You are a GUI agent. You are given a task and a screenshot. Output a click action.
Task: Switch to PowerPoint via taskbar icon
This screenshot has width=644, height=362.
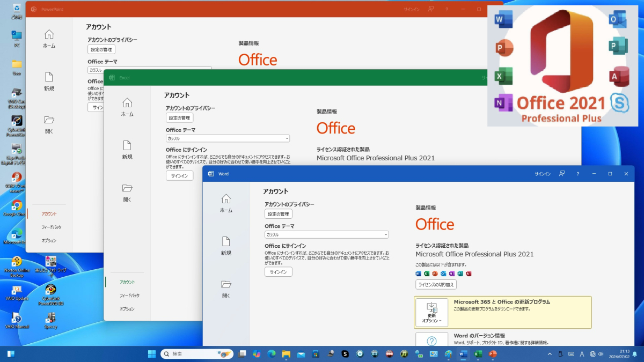[x=493, y=354]
